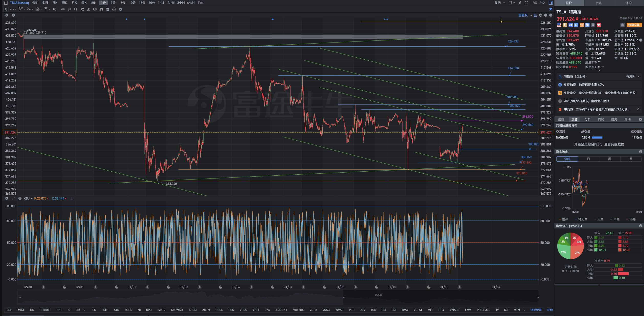The image size is (644, 316).
Task: Click the 时段 session link
Action: [x=550, y=310]
